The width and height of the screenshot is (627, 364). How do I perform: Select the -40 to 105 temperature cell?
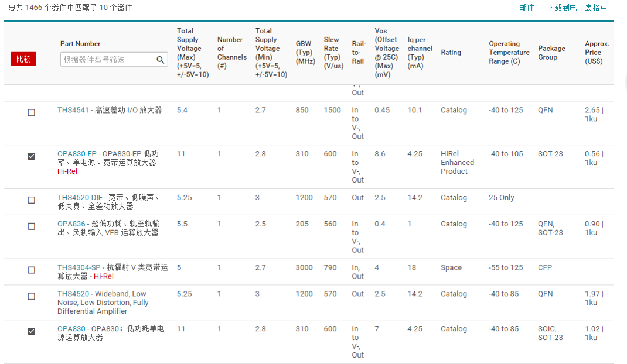pyautogui.click(x=506, y=154)
